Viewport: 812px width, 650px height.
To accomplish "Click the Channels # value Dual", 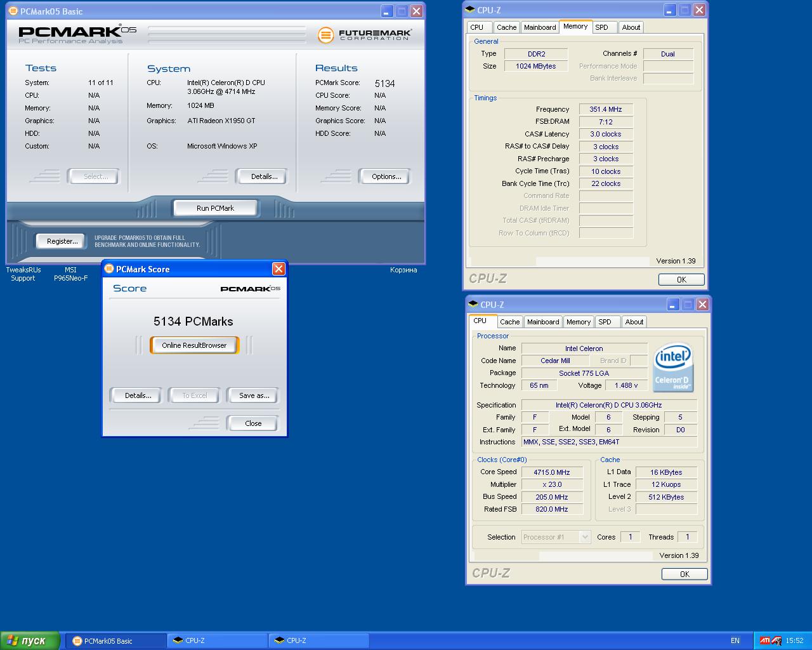I will tap(668, 54).
